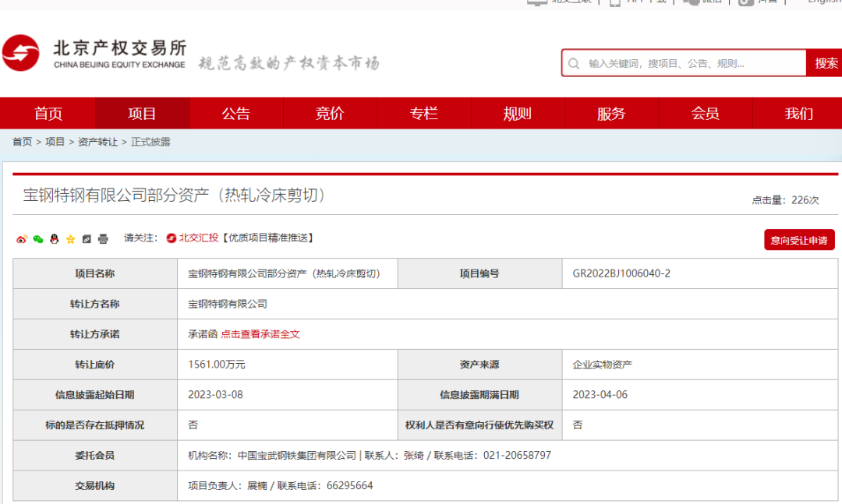
Task: Open the 点击查看承诺全文 link
Action: [260, 334]
